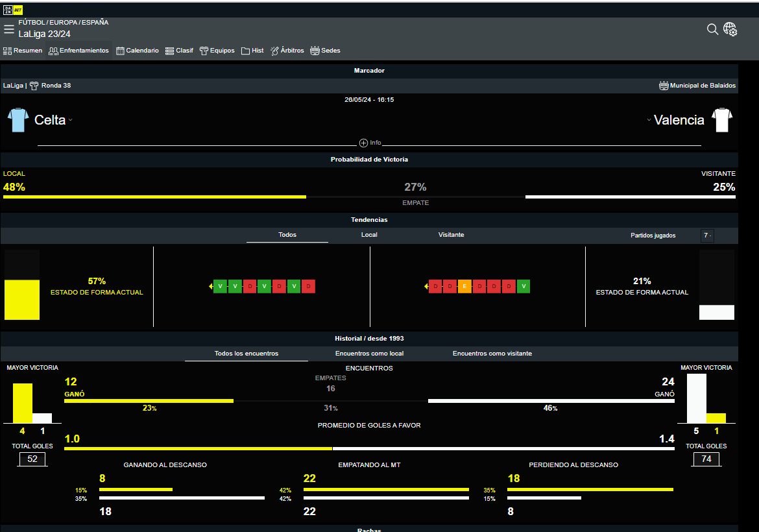Image resolution: width=759 pixels, height=532 pixels.
Task: Expand the Celta team dropdown arrow
Action: [71, 120]
